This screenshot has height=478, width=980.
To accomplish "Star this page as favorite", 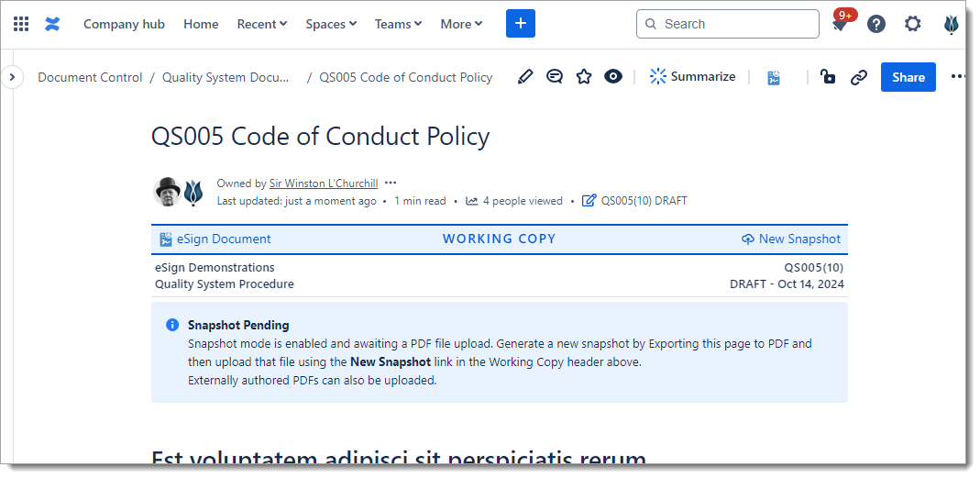I will (x=584, y=77).
